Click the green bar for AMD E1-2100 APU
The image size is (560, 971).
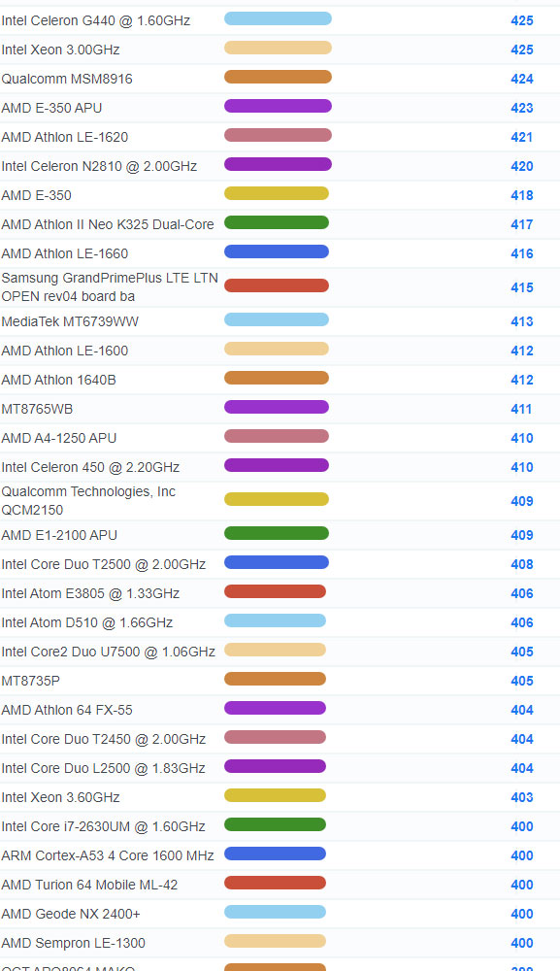[277, 533]
